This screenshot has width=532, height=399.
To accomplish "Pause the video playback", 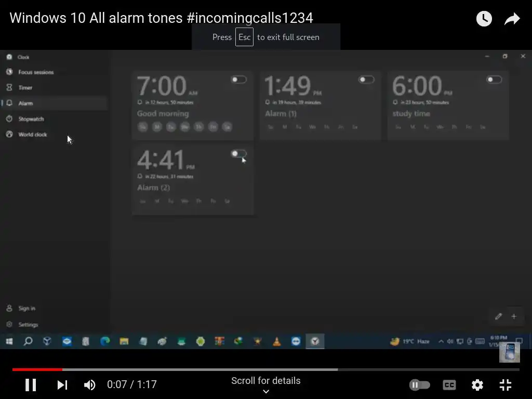I will [31, 385].
